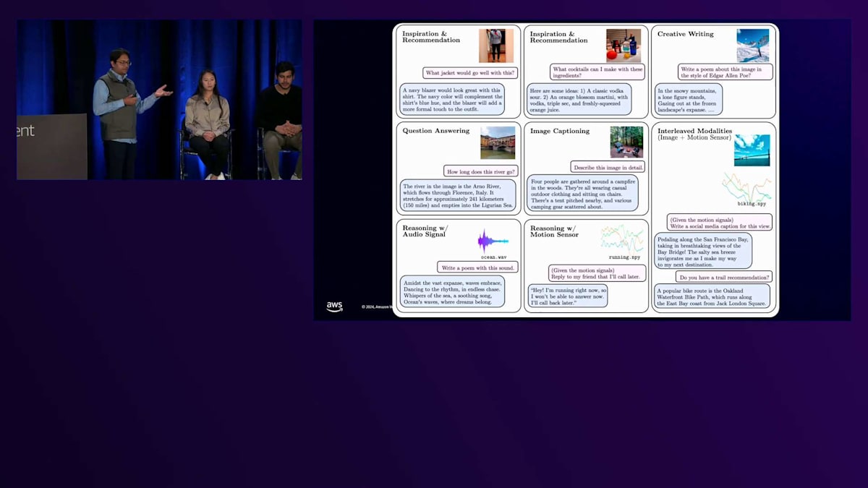Click the 'Image Captioning' heading

coord(560,131)
